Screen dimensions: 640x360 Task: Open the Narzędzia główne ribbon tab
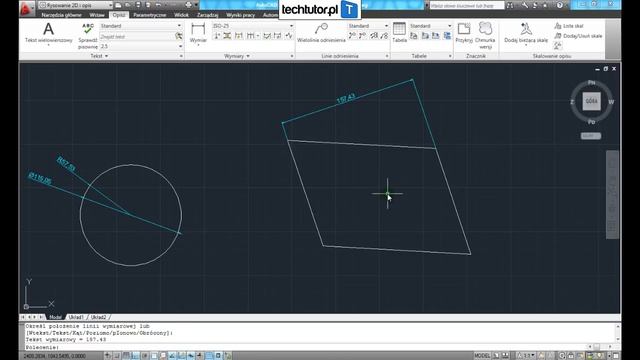[62, 15]
